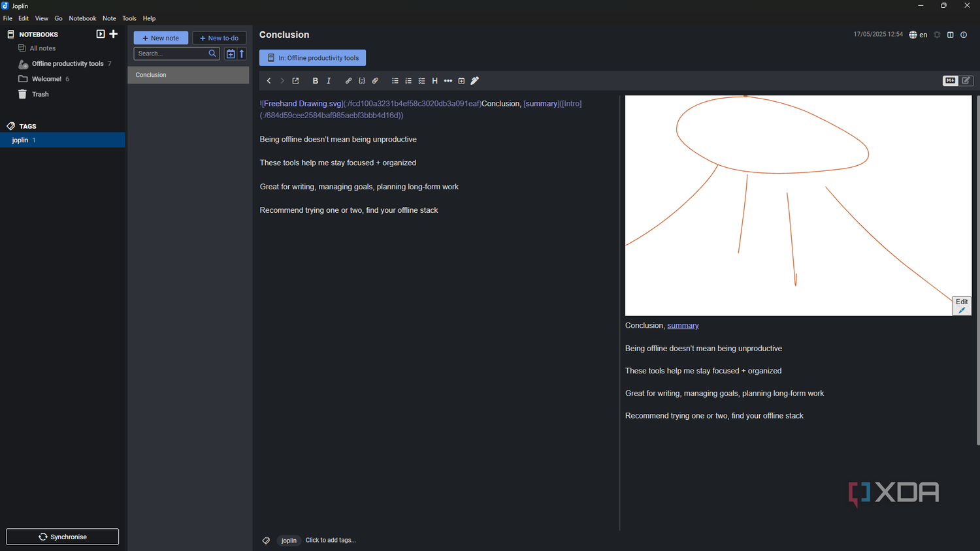Insert a bulleted list
This screenshot has height=551, width=980.
[x=395, y=81]
